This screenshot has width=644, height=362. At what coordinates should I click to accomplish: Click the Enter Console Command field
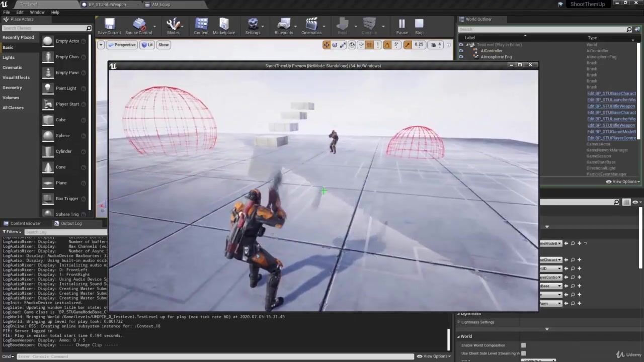[x=215, y=356]
